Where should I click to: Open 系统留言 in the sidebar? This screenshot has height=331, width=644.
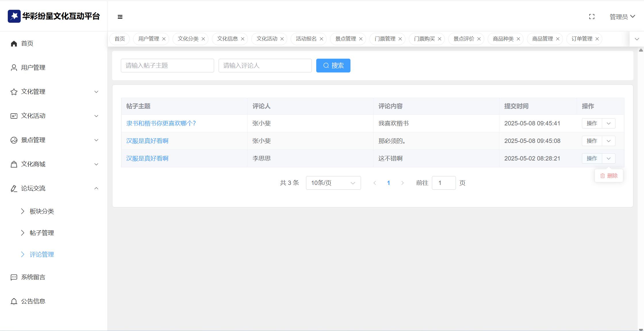point(33,277)
